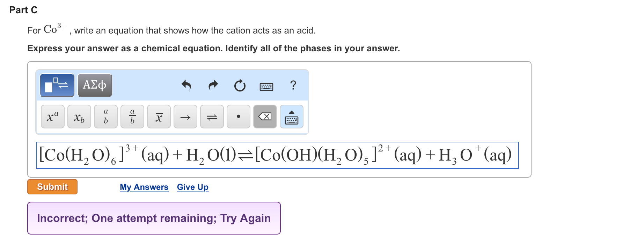
Task: Open the My Answers link
Action: point(144,187)
